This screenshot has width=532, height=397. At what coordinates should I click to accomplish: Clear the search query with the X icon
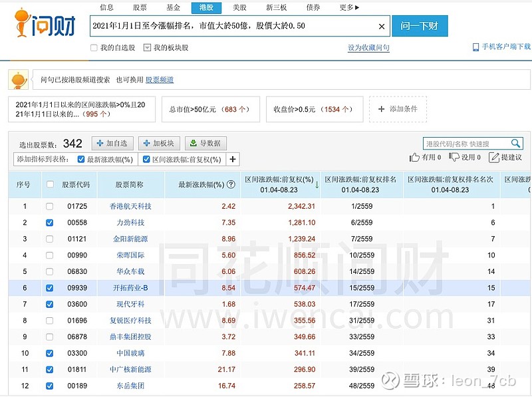click(x=382, y=27)
